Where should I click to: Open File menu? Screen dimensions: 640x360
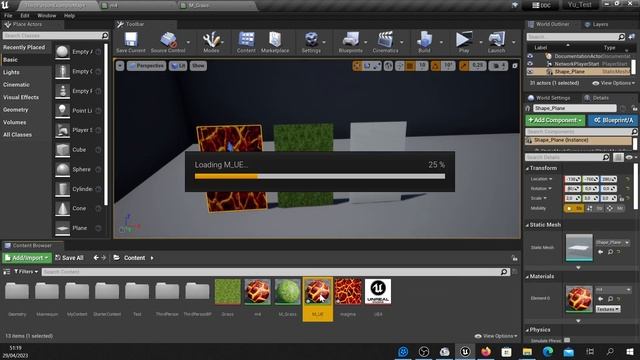8,16
